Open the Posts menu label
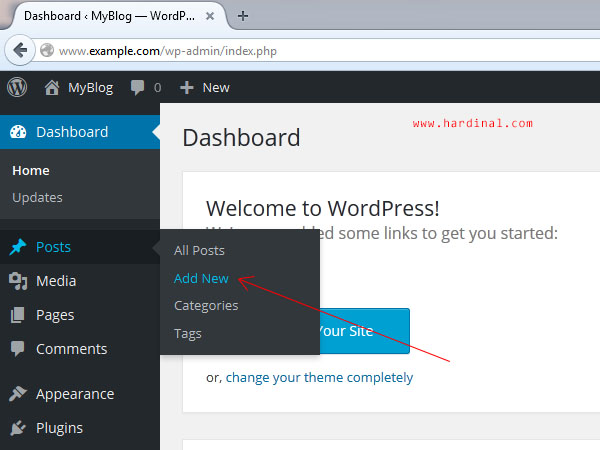The width and height of the screenshot is (600, 450). coord(53,247)
